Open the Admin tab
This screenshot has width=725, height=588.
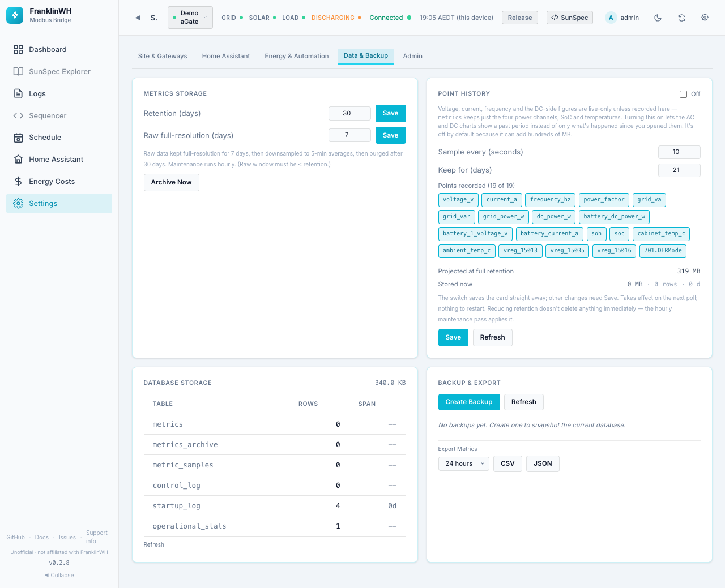pyautogui.click(x=412, y=56)
